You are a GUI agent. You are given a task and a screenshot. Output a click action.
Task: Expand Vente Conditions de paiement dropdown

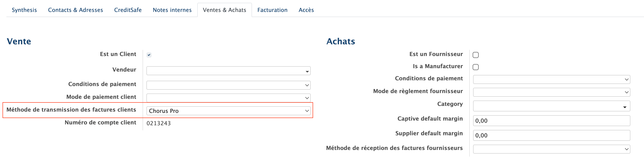point(228,85)
